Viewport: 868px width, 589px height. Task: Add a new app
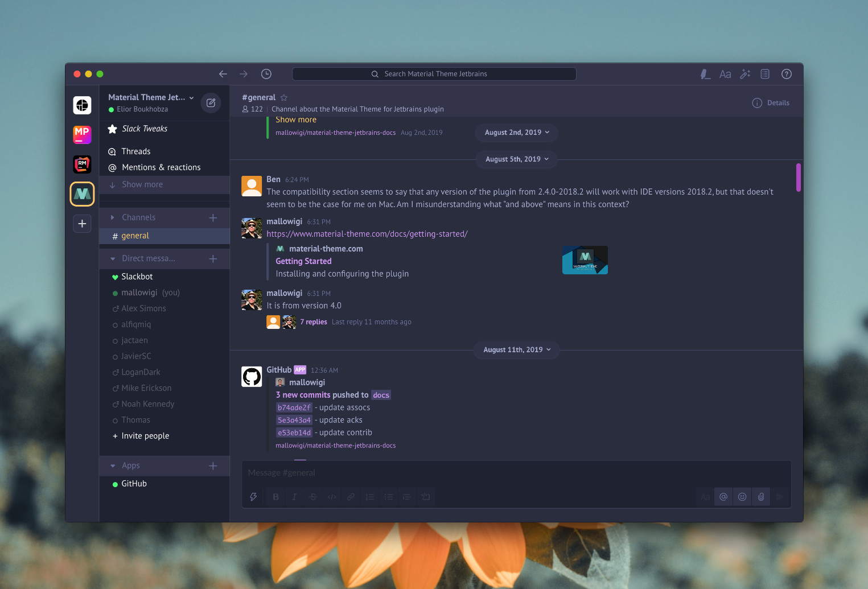213,466
